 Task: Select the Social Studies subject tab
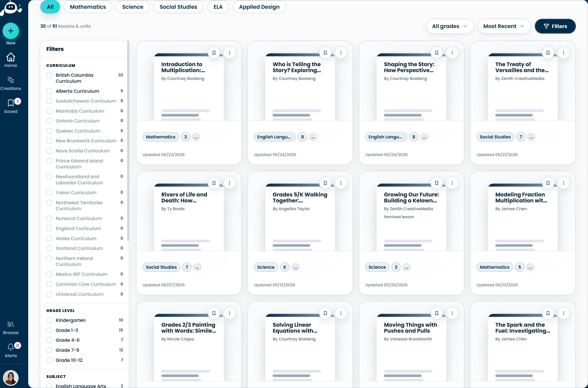(178, 7)
